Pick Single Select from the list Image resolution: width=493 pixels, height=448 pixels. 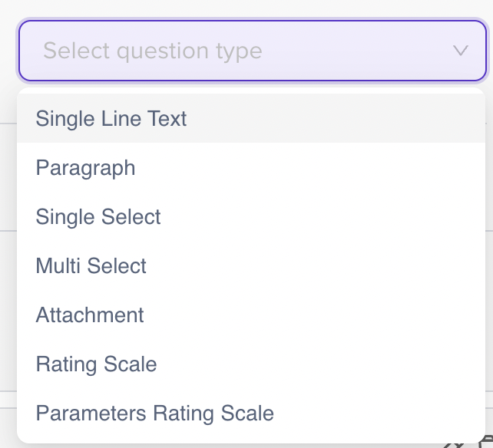pyautogui.click(x=98, y=217)
